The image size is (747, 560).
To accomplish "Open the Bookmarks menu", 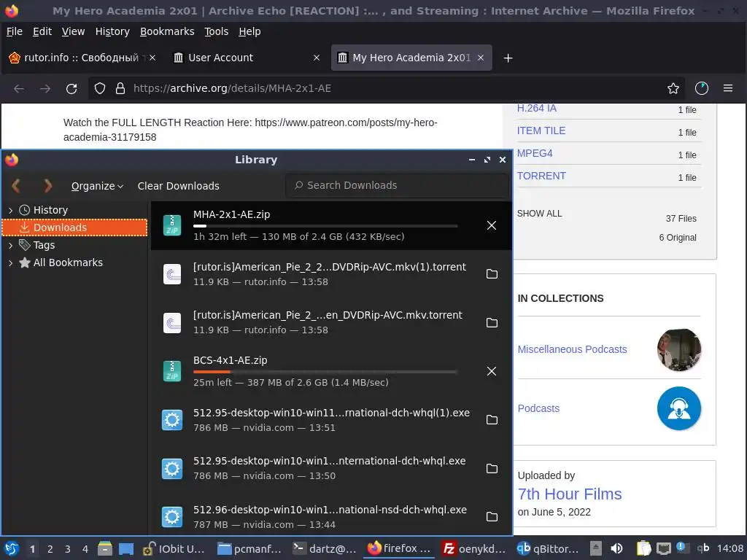I will tap(167, 31).
